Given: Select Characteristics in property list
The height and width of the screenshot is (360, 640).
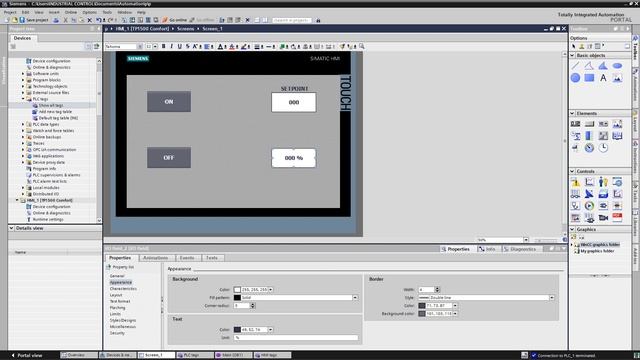Looking at the screenshot, I should [x=123, y=289].
